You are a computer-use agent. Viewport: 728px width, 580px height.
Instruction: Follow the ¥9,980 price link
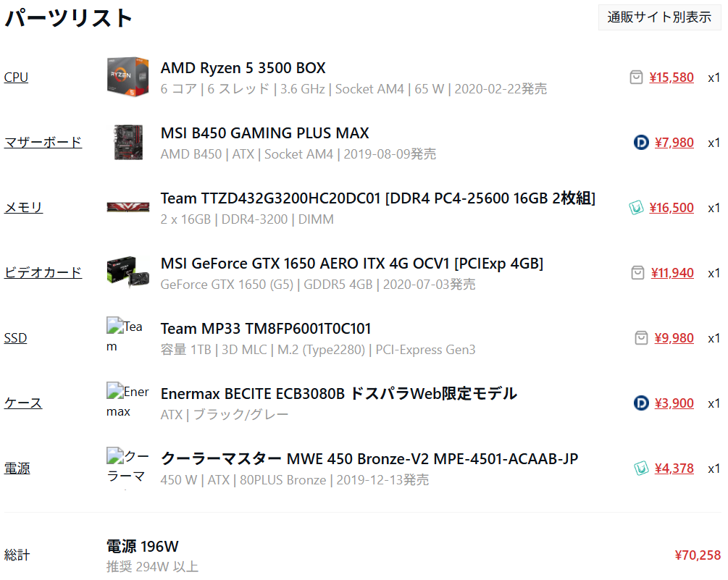pyautogui.click(x=674, y=338)
